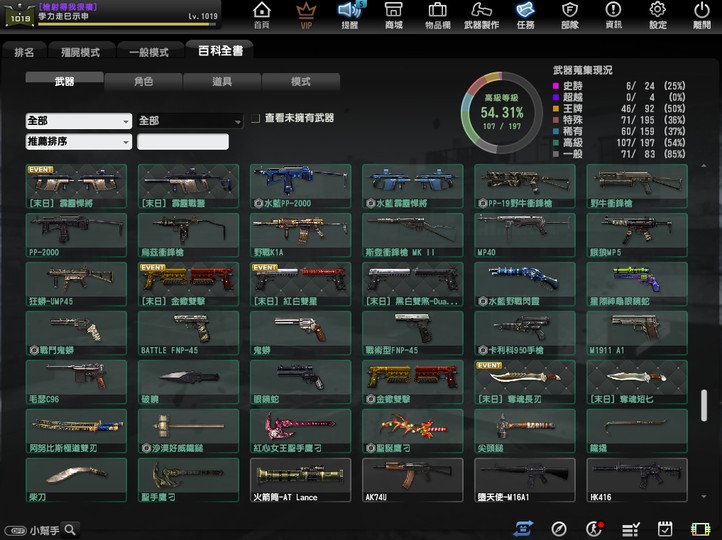Open 武器製作 weapon crafting icon
722x540 pixels.
pyautogui.click(x=482, y=15)
